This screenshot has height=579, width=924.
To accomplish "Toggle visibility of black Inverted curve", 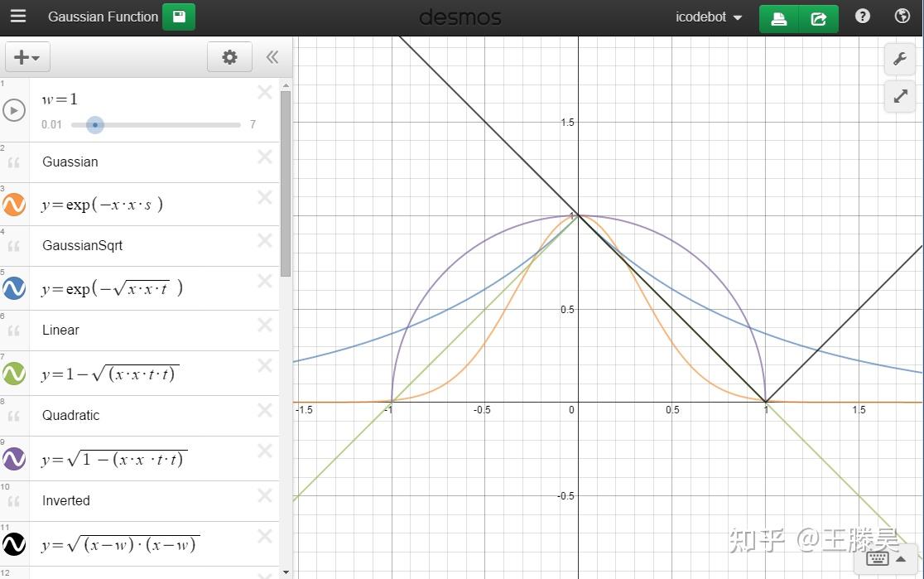I will click(x=14, y=544).
